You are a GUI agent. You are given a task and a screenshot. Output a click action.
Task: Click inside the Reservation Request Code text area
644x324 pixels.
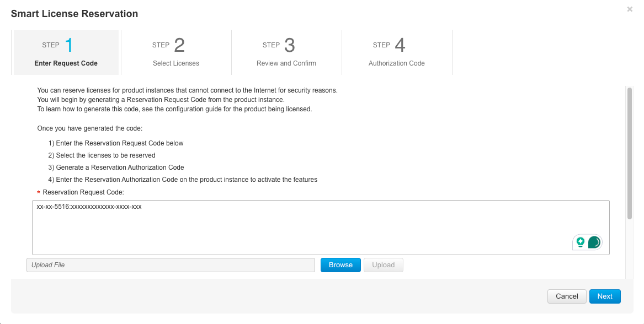click(298, 227)
